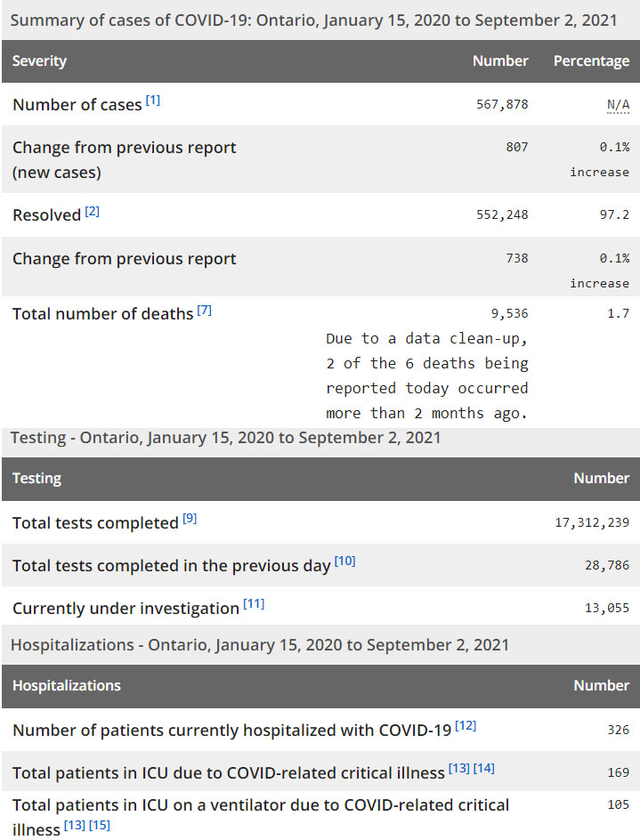Screen dimensions: 640x840
Task: Select the 567,878 number of cases value
Action: 502,104
